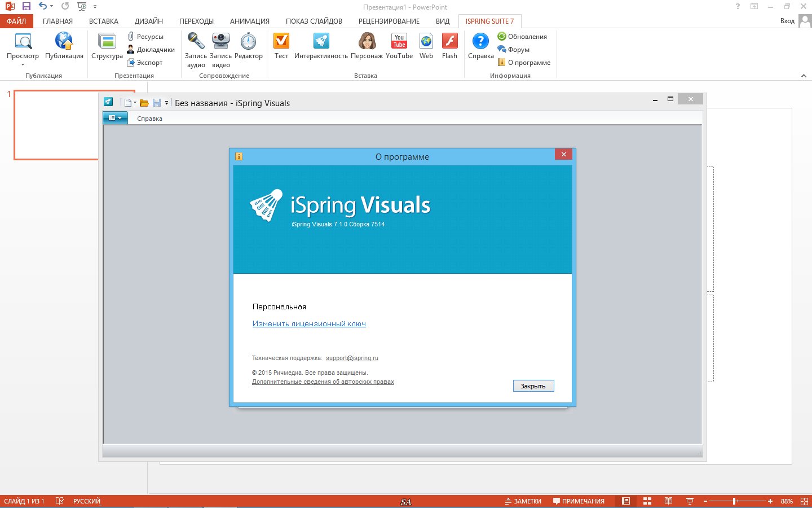The image size is (812, 508).
Task: Insert a YouTube video via ribbon icon
Action: pyautogui.click(x=399, y=42)
